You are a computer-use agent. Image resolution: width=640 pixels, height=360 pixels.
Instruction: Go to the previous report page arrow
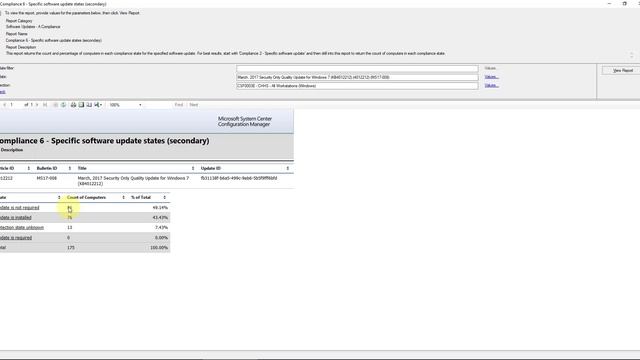(x=4, y=105)
